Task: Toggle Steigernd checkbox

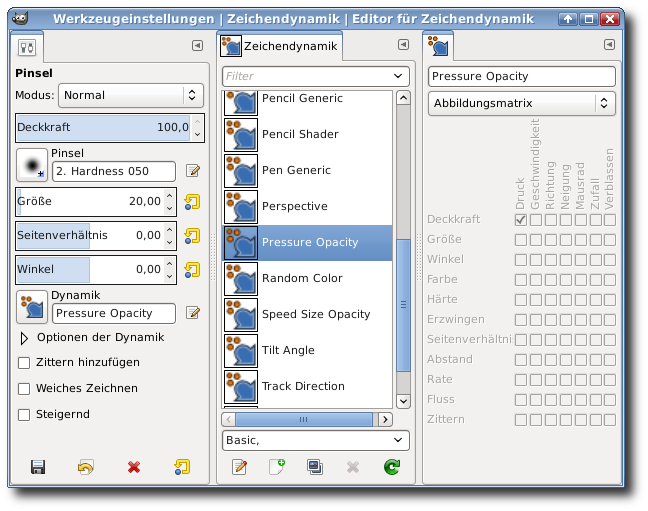Action: 24,415
